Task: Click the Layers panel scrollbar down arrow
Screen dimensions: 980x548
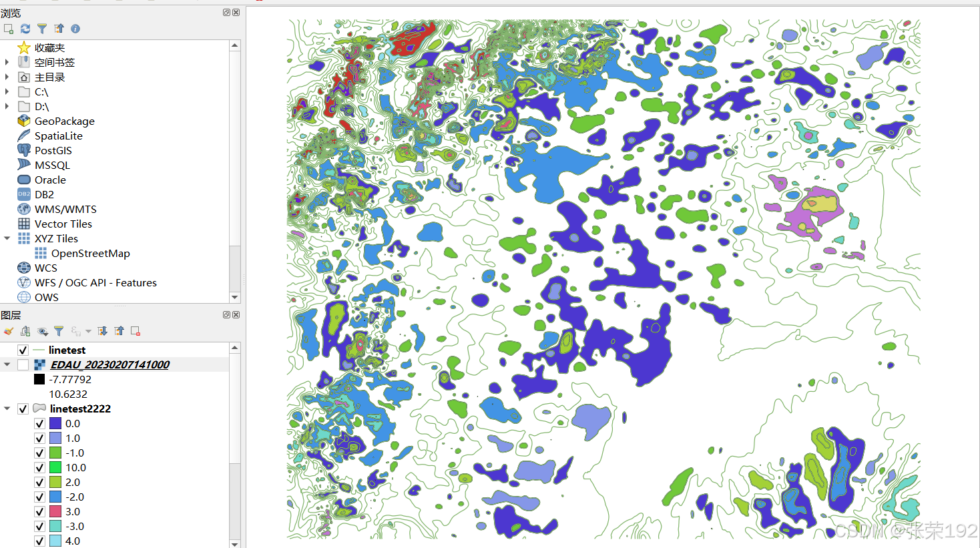Action: click(235, 543)
